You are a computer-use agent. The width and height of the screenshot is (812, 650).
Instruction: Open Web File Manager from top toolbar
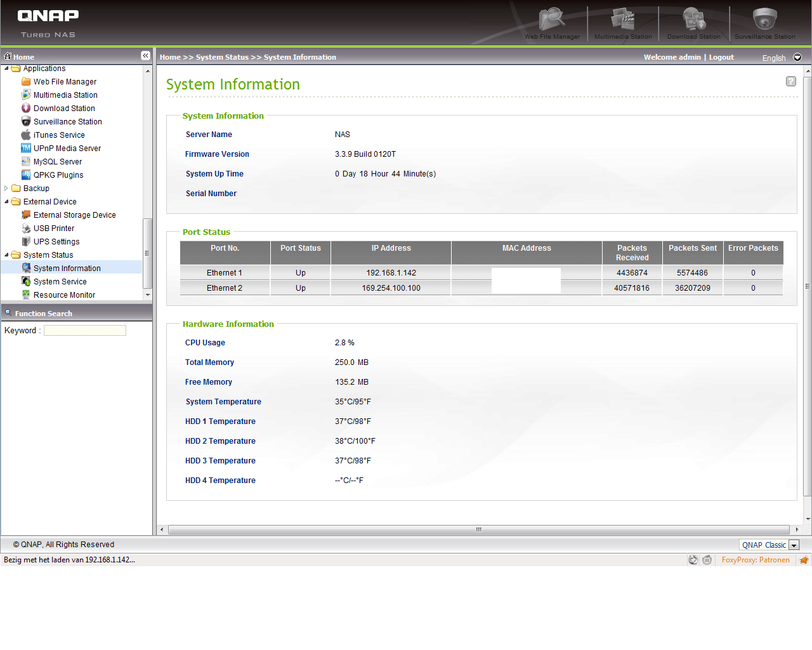552,23
